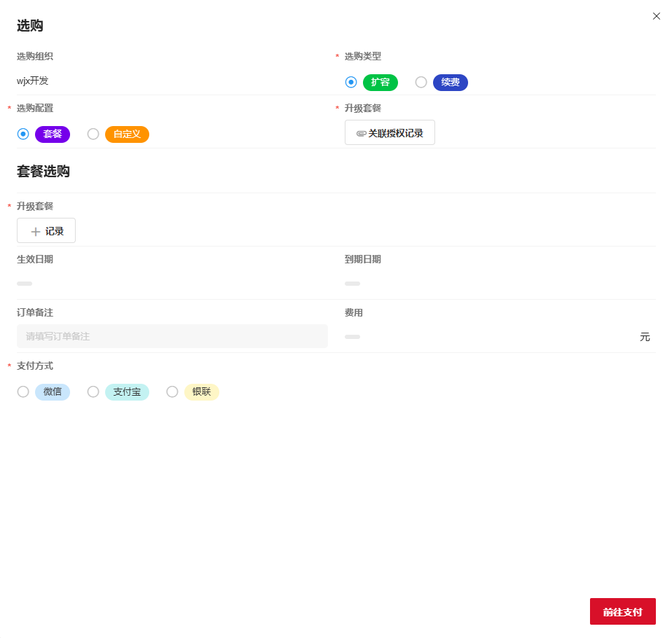Click the 费用 amount field
Screen dimensions: 672x638
(x=491, y=337)
